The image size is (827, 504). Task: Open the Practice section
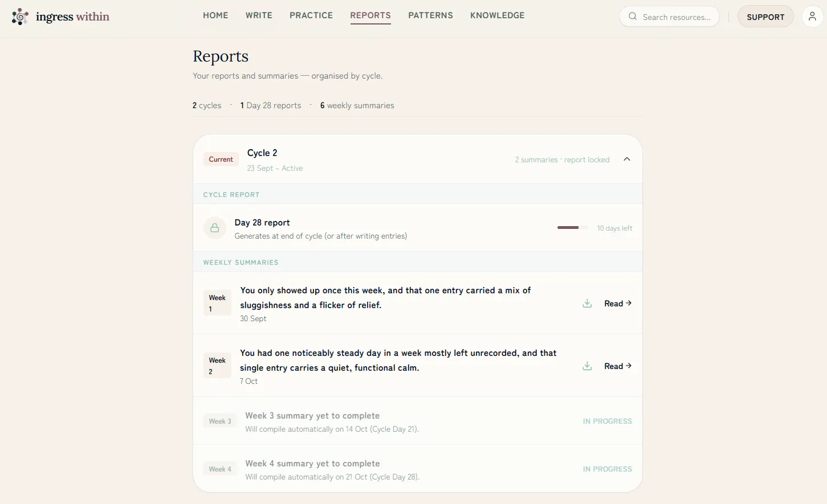[311, 15]
